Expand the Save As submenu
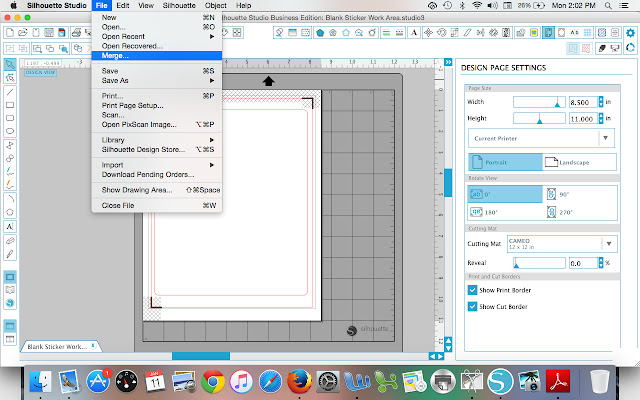Image resolution: width=640 pixels, height=400 pixels. (157, 80)
